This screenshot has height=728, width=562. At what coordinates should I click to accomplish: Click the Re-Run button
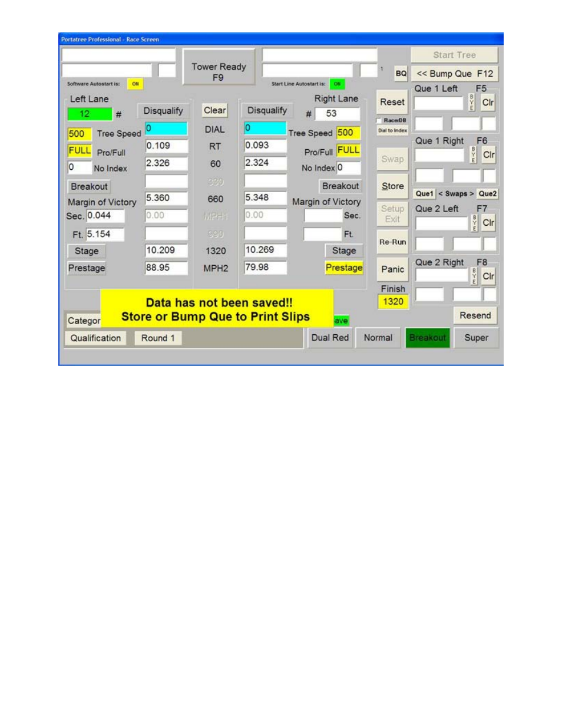tap(392, 242)
